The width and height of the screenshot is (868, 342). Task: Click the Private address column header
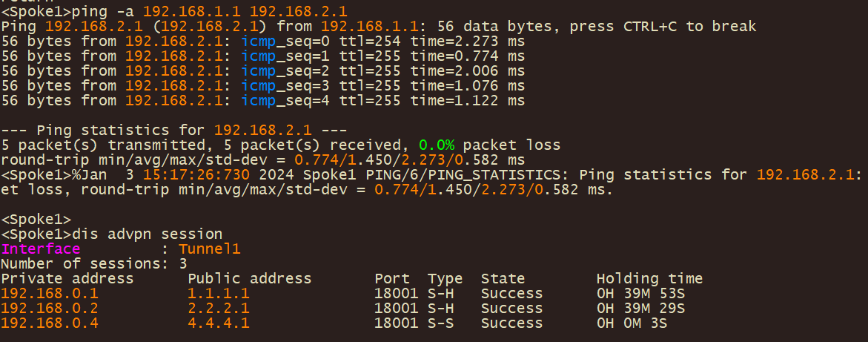[x=67, y=279]
